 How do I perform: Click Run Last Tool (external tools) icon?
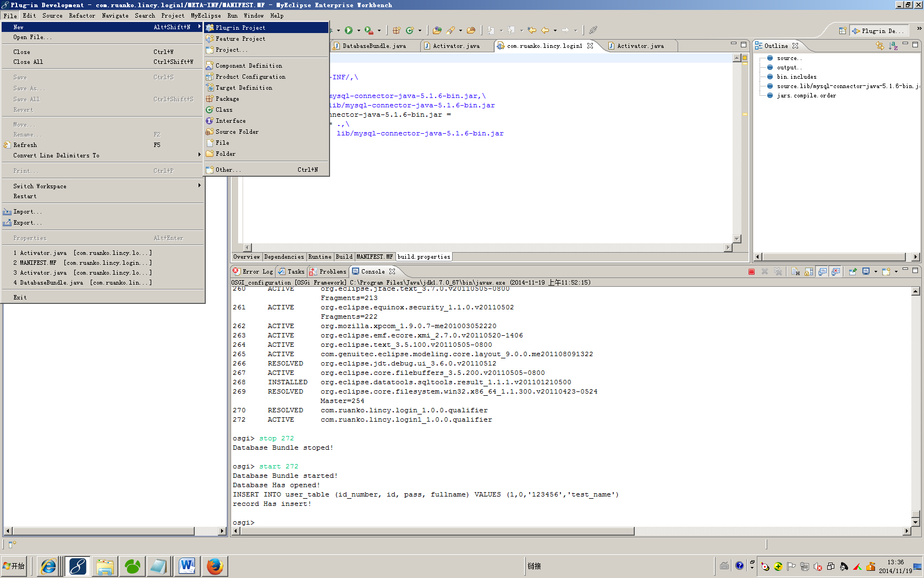click(369, 30)
